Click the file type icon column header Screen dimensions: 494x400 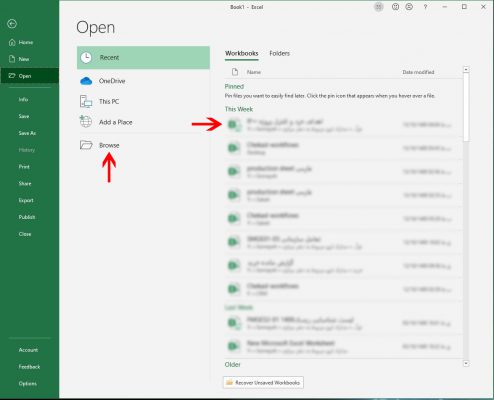tap(235, 72)
